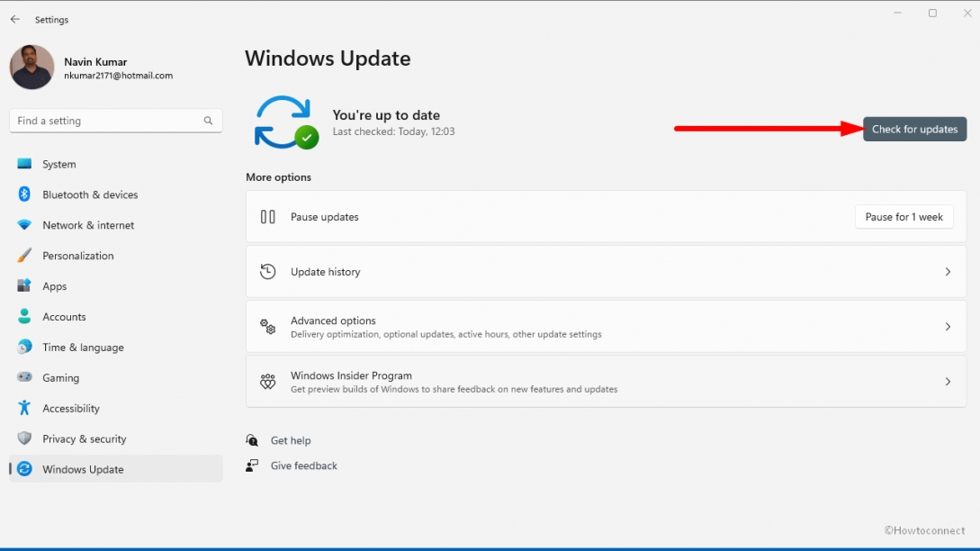Select Windows Update in the sidebar
This screenshot has width=980, height=551.
pyautogui.click(x=115, y=469)
